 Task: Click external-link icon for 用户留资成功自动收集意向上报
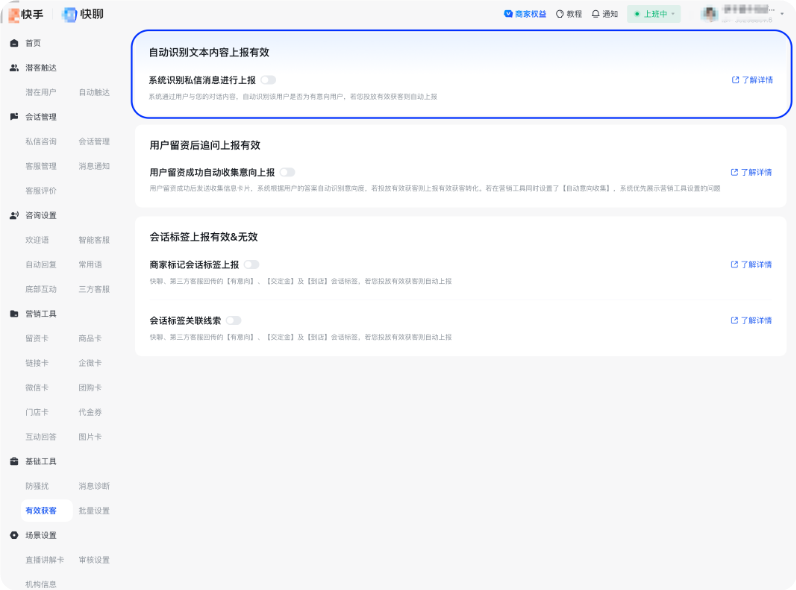[734, 173]
